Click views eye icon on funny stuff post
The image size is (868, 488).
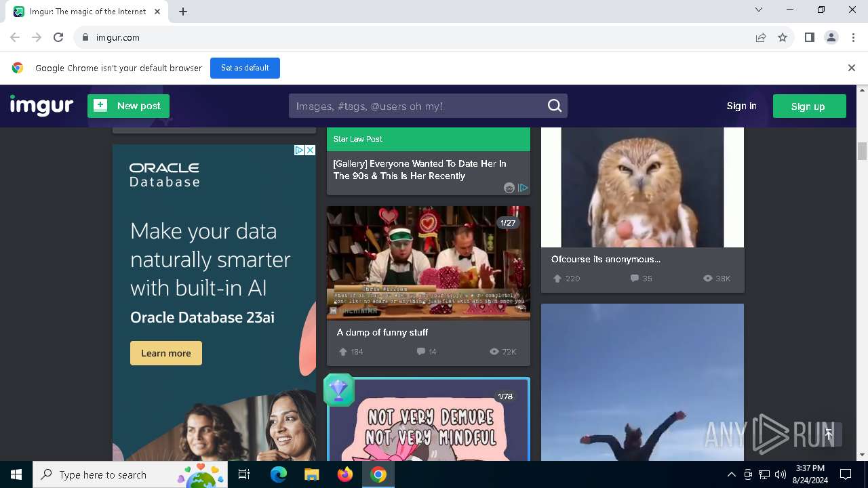click(494, 352)
